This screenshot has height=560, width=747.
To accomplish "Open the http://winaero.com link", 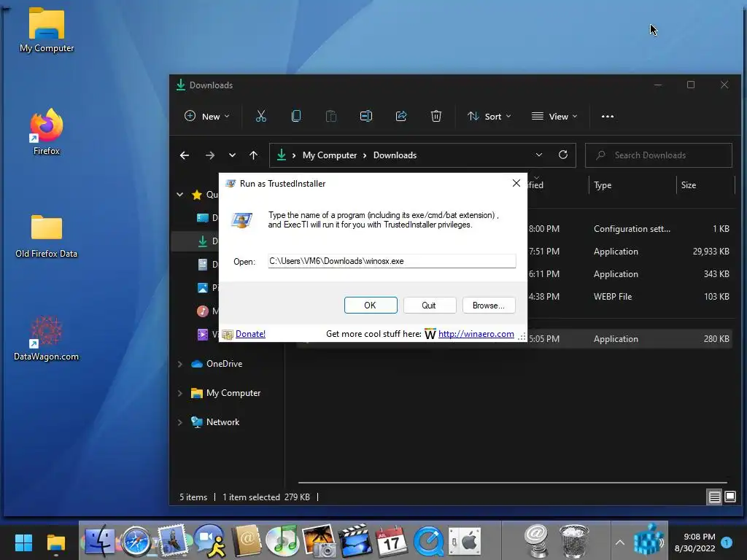I will coord(476,334).
